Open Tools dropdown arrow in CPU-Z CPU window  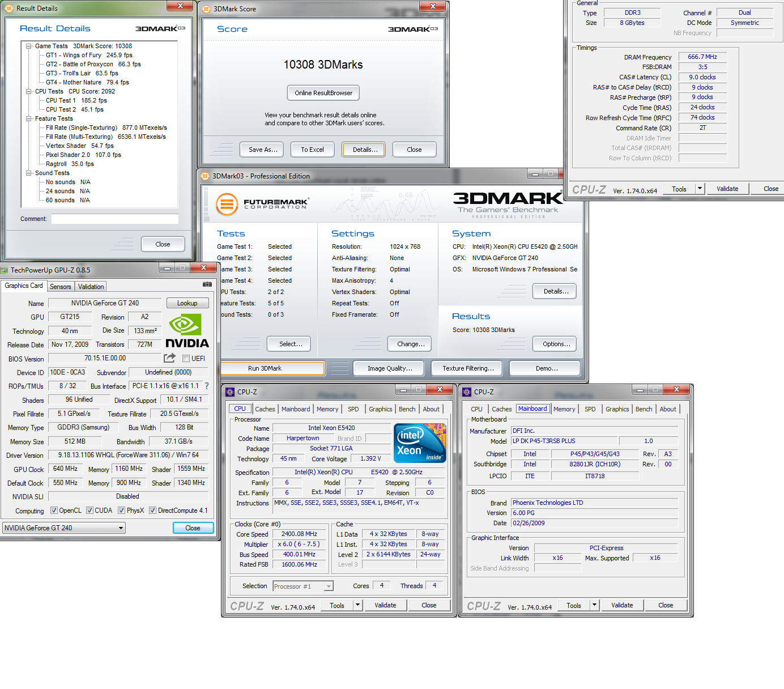(x=357, y=605)
